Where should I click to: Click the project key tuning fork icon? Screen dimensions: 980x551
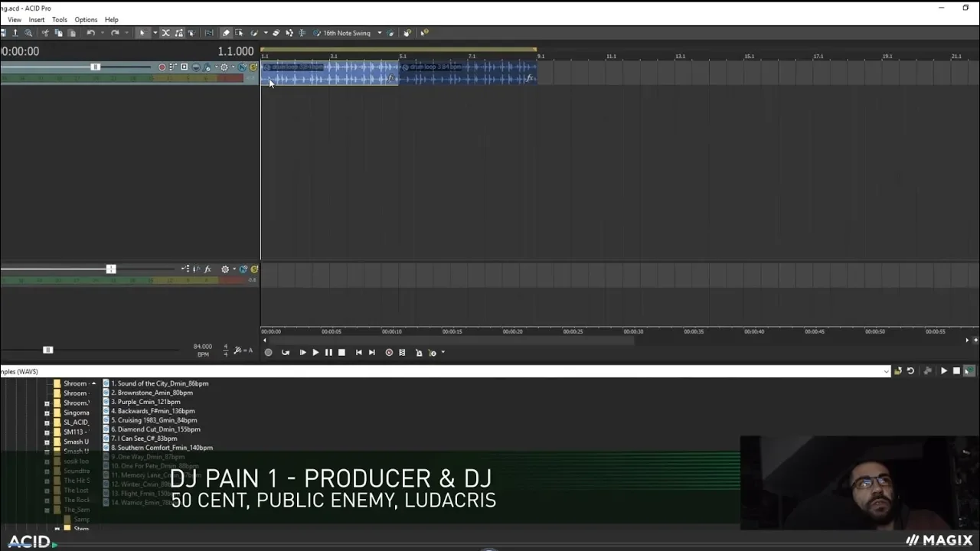tap(239, 350)
